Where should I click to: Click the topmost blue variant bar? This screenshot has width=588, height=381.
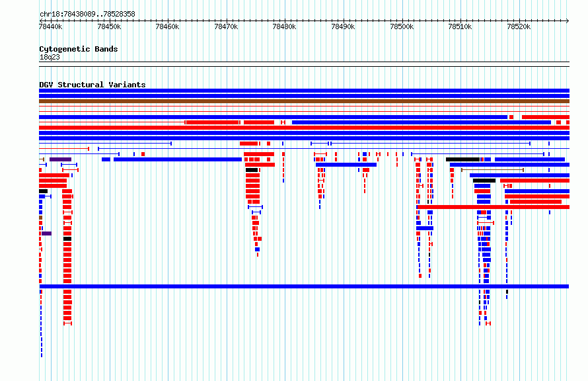tap(304, 91)
